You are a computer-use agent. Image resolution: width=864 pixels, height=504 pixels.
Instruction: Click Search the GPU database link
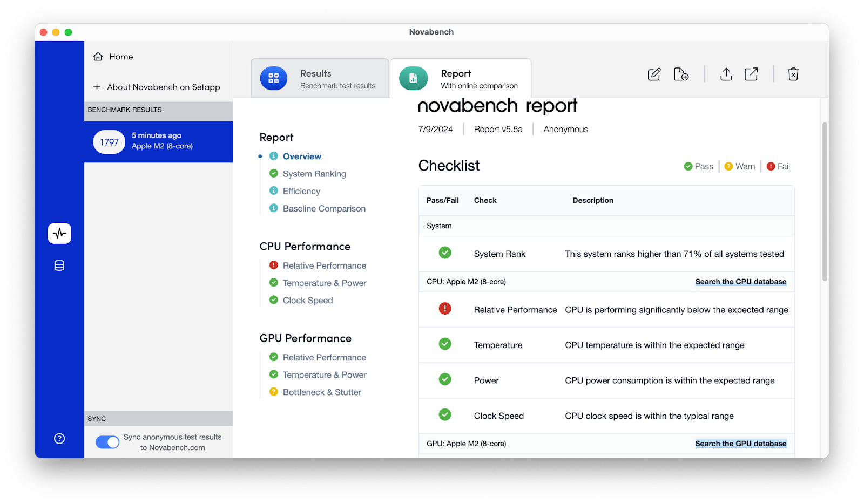pos(740,444)
